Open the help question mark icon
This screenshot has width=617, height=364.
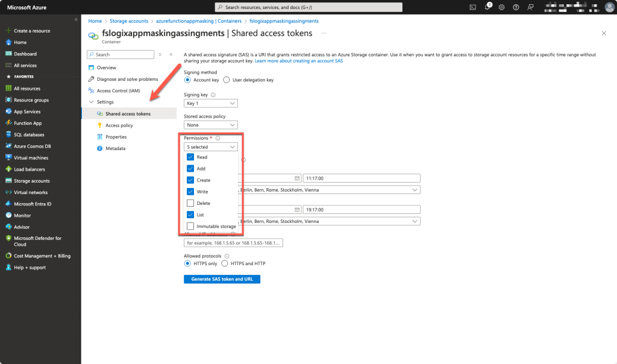[x=516, y=7]
